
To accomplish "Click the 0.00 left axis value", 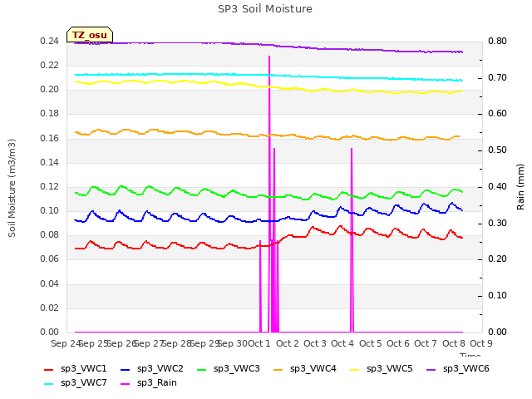I will tap(50, 332).
